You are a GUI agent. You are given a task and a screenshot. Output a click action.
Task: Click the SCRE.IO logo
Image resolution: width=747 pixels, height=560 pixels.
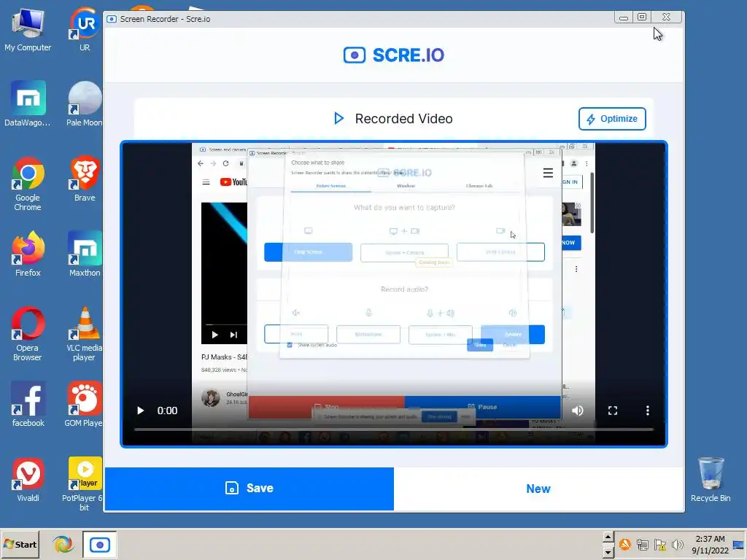coord(394,55)
